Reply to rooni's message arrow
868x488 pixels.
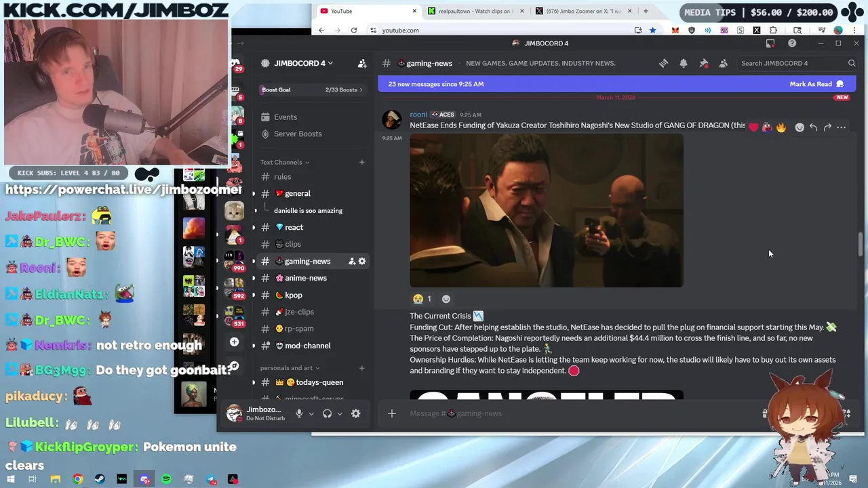pos(813,127)
